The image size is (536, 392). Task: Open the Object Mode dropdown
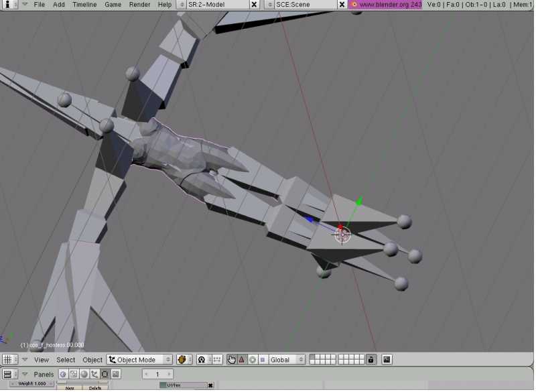click(139, 360)
